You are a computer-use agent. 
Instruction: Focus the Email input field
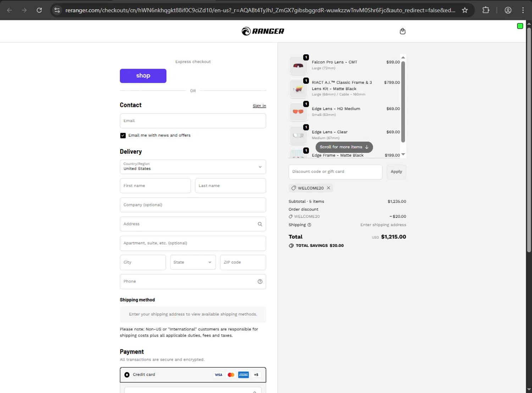click(193, 121)
